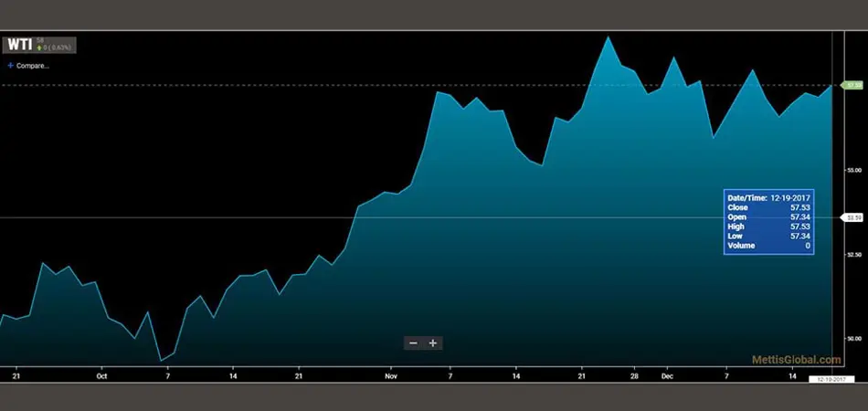Screen dimensions: 868x411
Task: Click the 12-19-2017 date flag on time axis
Action: pyautogui.click(x=831, y=379)
